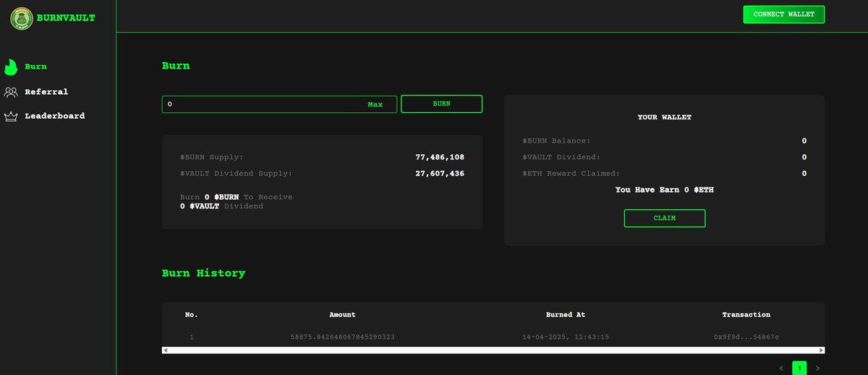The image size is (868, 375).
Task: Click the green Burn page heading
Action: (176, 65)
